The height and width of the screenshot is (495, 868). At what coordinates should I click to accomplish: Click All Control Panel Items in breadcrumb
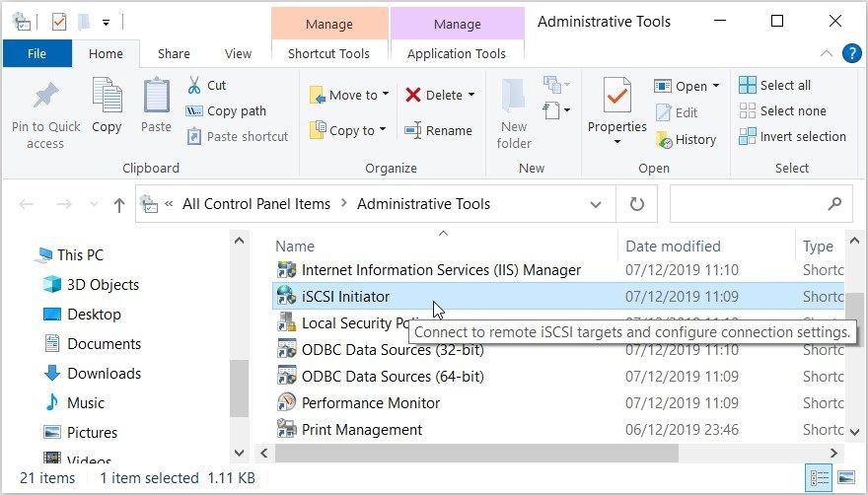pyautogui.click(x=256, y=204)
